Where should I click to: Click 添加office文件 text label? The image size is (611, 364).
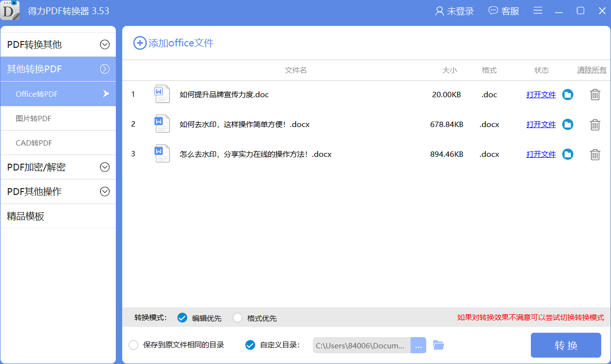point(181,43)
